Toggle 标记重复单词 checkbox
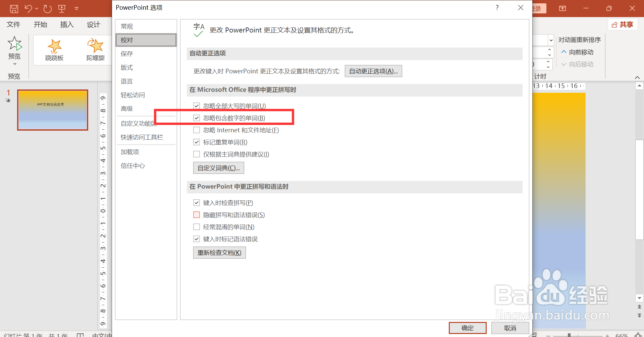This screenshot has height=337, width=644. click(x=197, y=142)
